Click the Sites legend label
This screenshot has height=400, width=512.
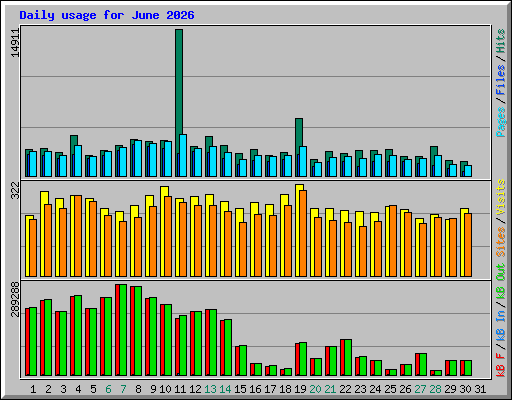click(501, 241)
